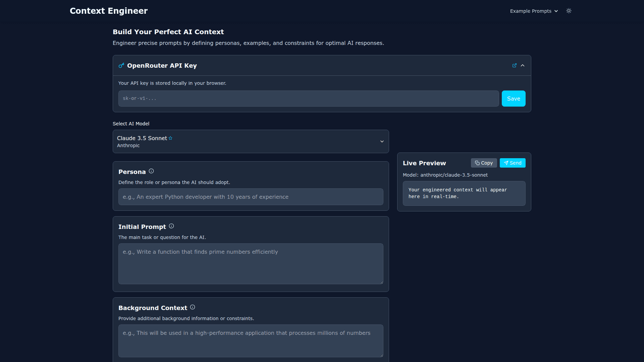Show the Persona info tooltip icon
The image size is (644, 362).
coord(151,171)
